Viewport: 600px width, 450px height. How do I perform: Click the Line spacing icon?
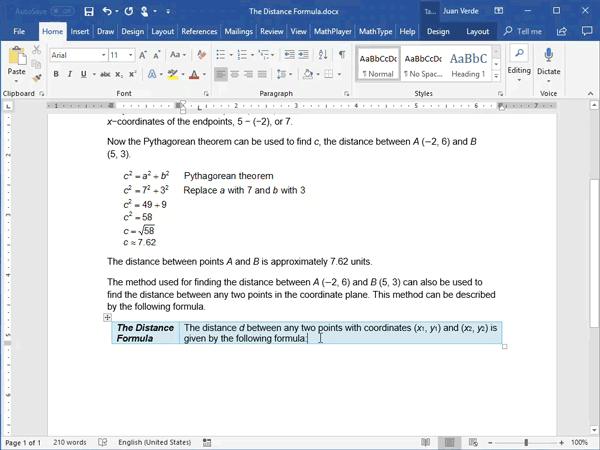click(x=281, y=74)
